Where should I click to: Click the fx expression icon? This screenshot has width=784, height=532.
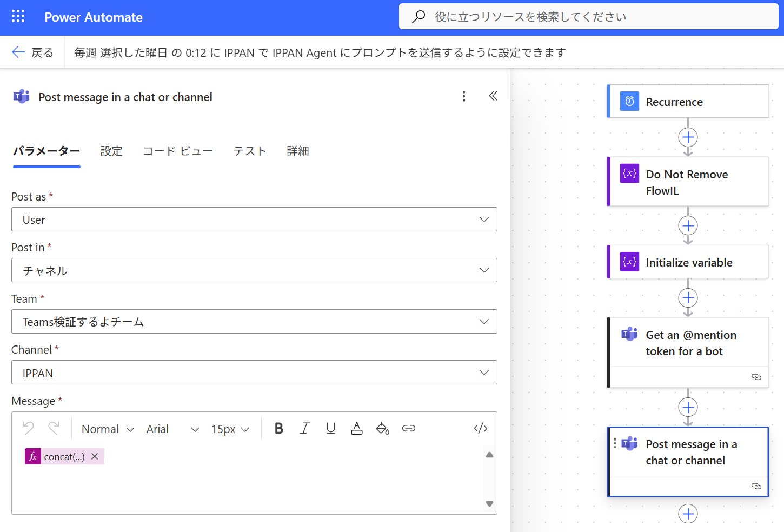[33, 456]
